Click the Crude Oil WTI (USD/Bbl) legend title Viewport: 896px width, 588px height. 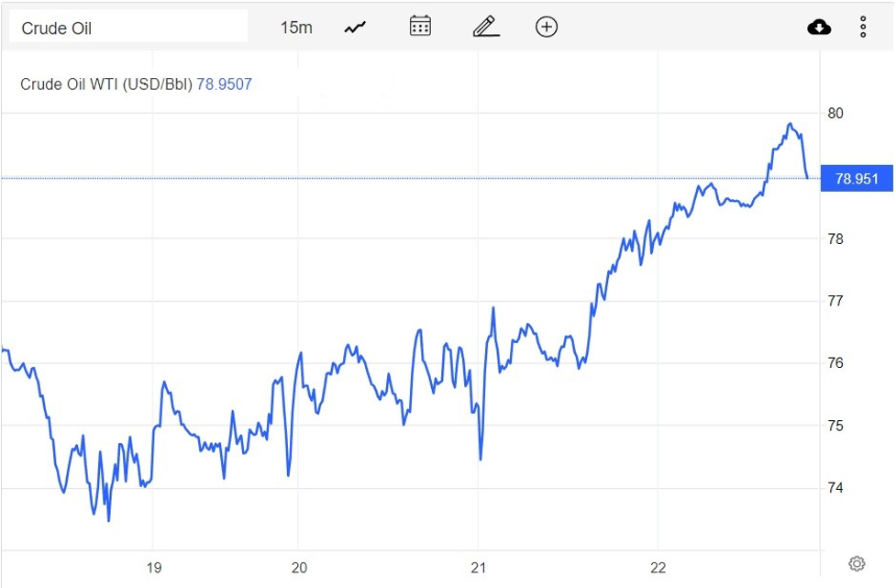[106, 84]
